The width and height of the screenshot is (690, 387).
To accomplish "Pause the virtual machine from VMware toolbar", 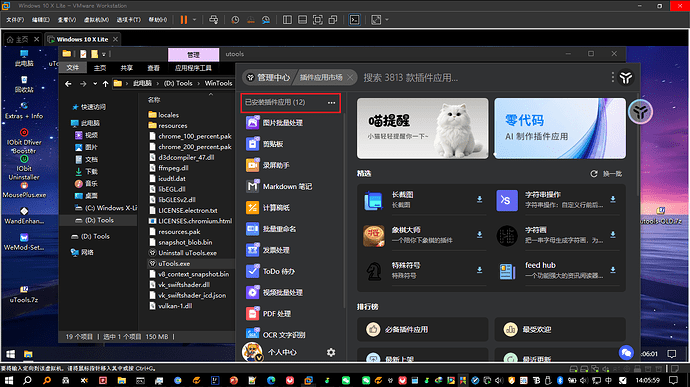I will pyautogui.click(x=184, y=20).
